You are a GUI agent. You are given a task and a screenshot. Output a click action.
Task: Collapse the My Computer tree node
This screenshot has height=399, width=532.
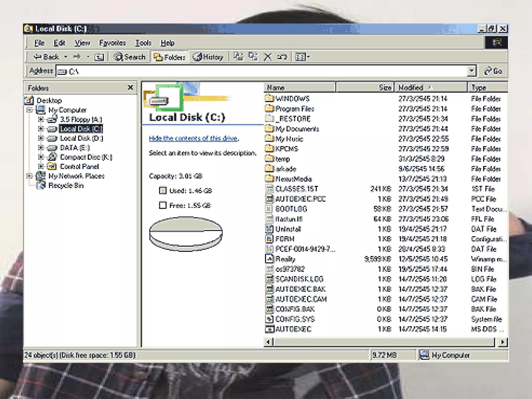[29, 110]
